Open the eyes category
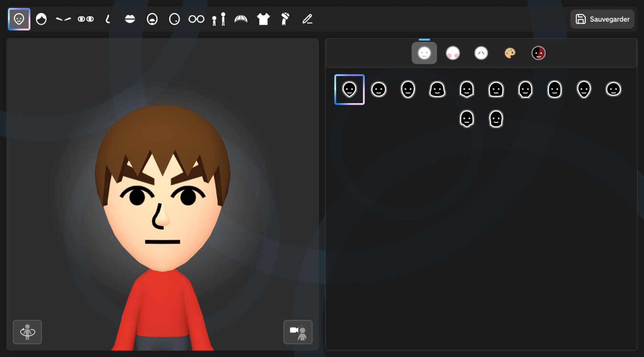The image size is (644, 357). [86, 19]
